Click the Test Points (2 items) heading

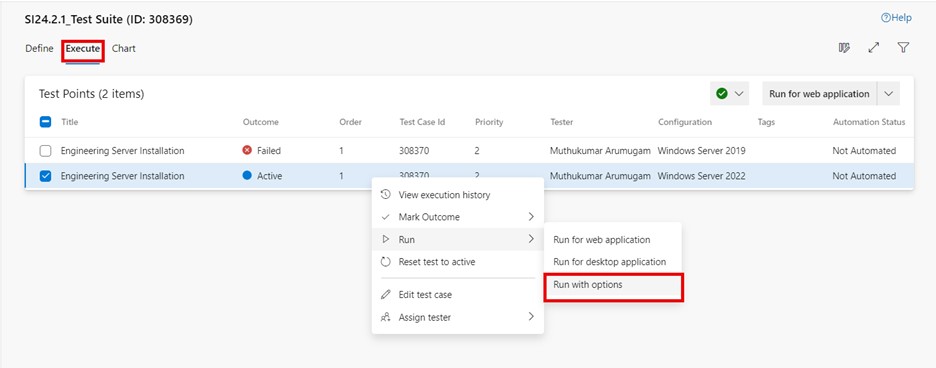pos(91,94)
